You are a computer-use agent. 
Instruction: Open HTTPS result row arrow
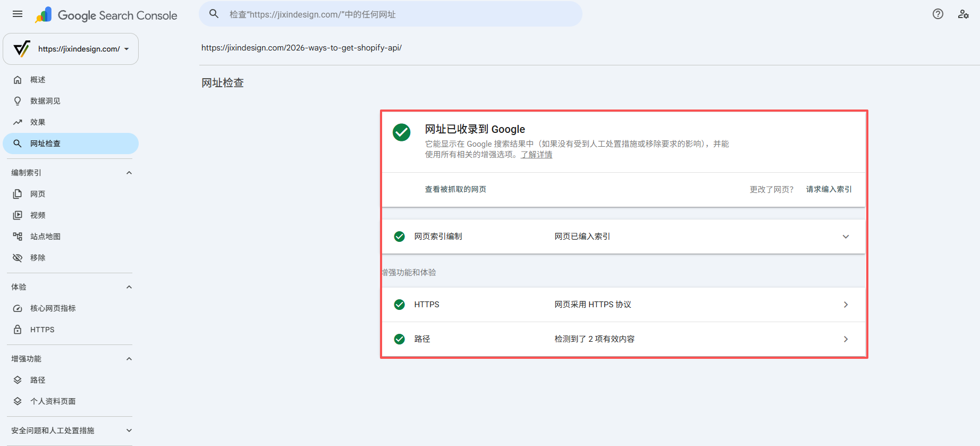(846, 305)
